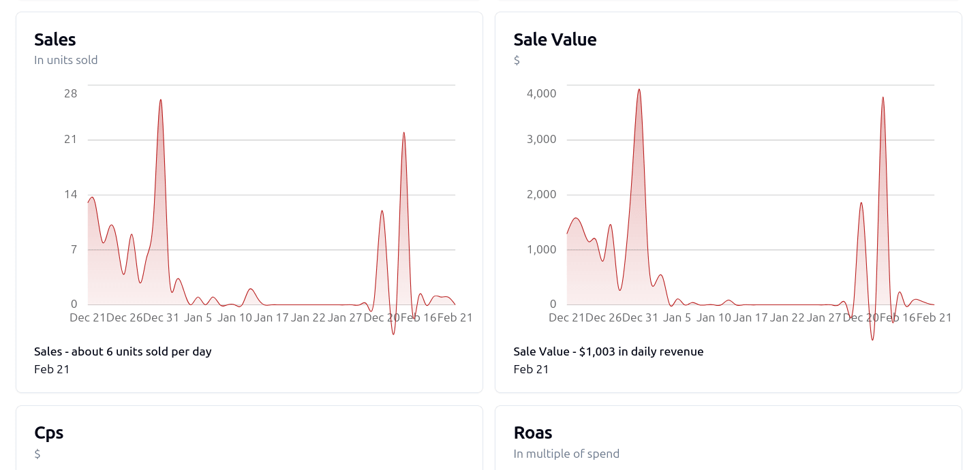Image resolution: width=980 pixels, height=470 pixels.
Task: Click the '$' subtitle under Sale Value
Action: (516, 60)
